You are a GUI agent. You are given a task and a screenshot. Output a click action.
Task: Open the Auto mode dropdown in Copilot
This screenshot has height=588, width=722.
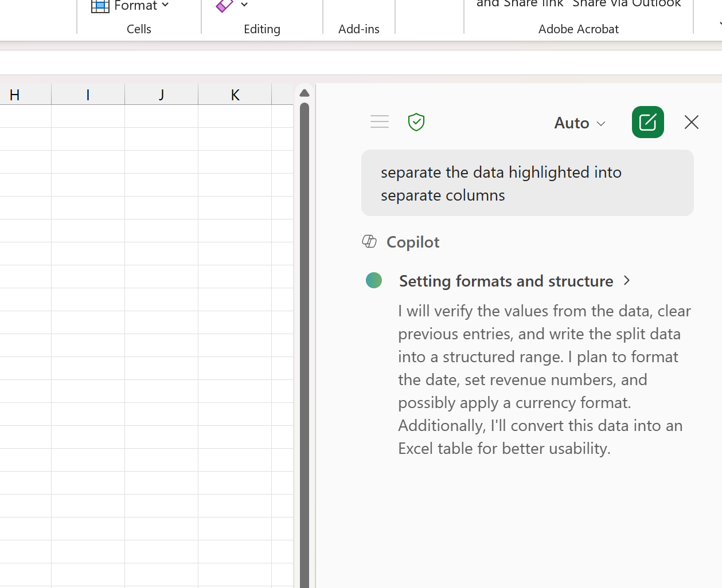[580, 123]
